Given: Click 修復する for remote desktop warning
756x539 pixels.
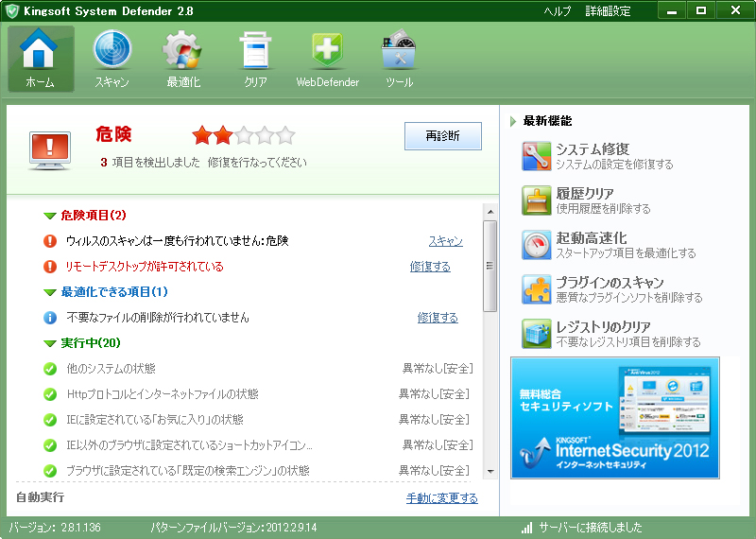Looking at the screenshot, I should click(x=430, y=267).
